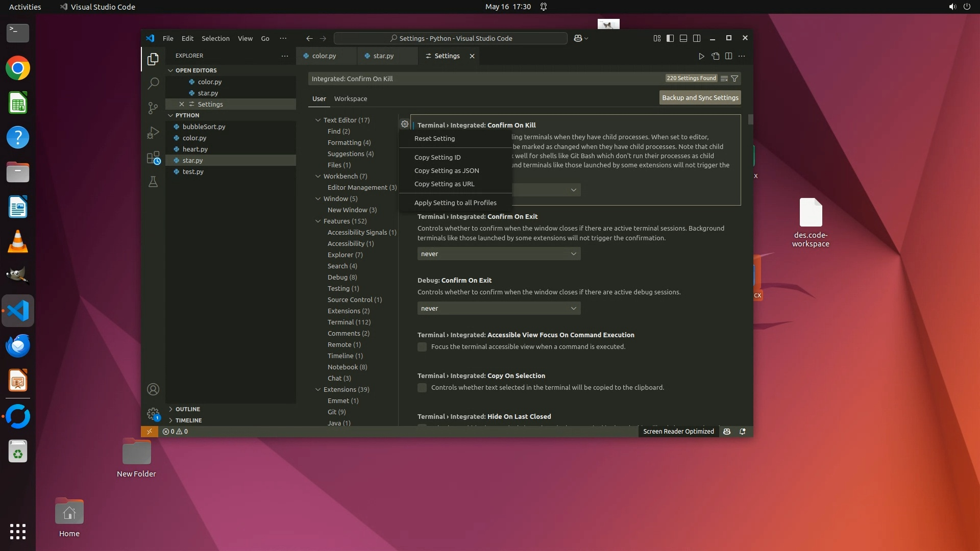Collapse the Features settings group
Image resolution: width=980 pixels, height=551 pixels.
click(318, 221)
